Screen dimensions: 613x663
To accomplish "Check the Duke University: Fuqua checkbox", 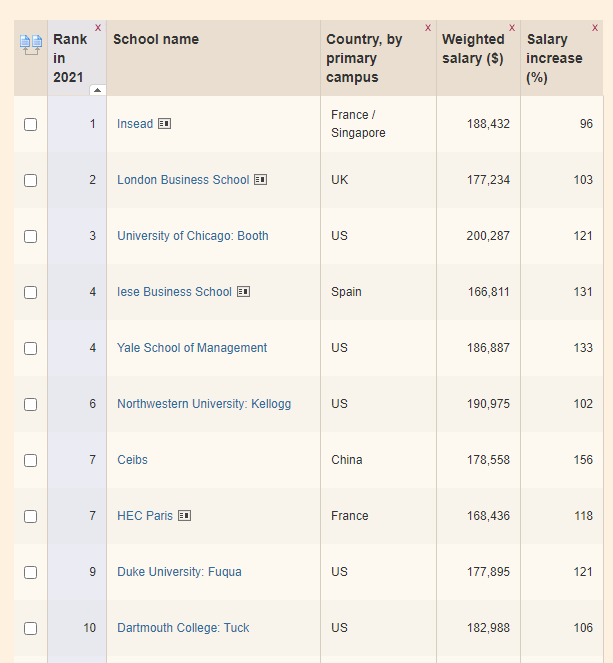I will (x=30, y=572).
